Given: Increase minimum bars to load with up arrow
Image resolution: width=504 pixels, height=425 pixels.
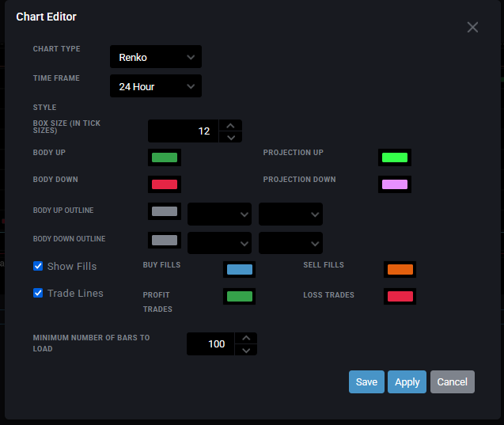Looking at the screenshot, I should 246,338.
